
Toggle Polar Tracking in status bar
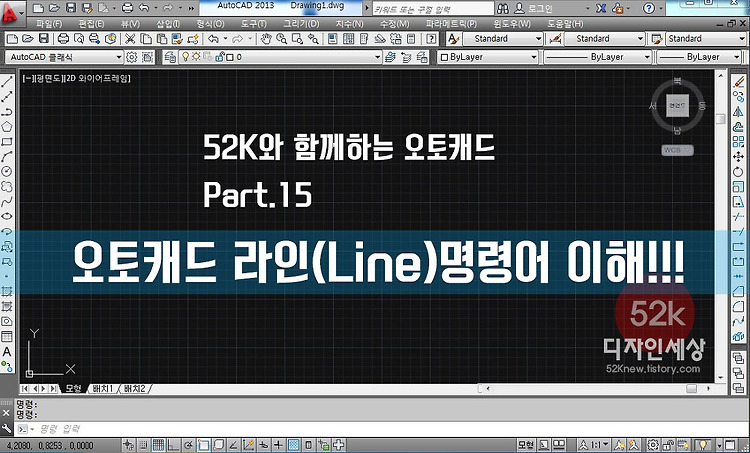pos(188,445)
